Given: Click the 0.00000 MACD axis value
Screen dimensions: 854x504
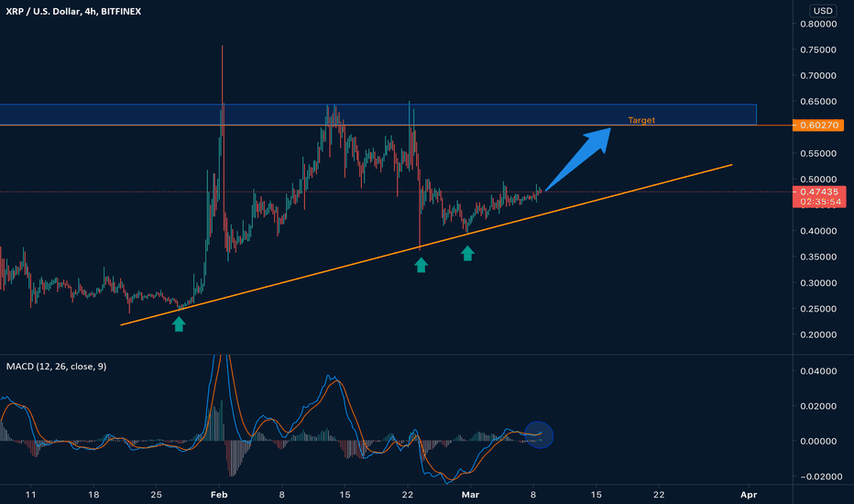Looking at the screenshot, I should (x=818, y=441).
